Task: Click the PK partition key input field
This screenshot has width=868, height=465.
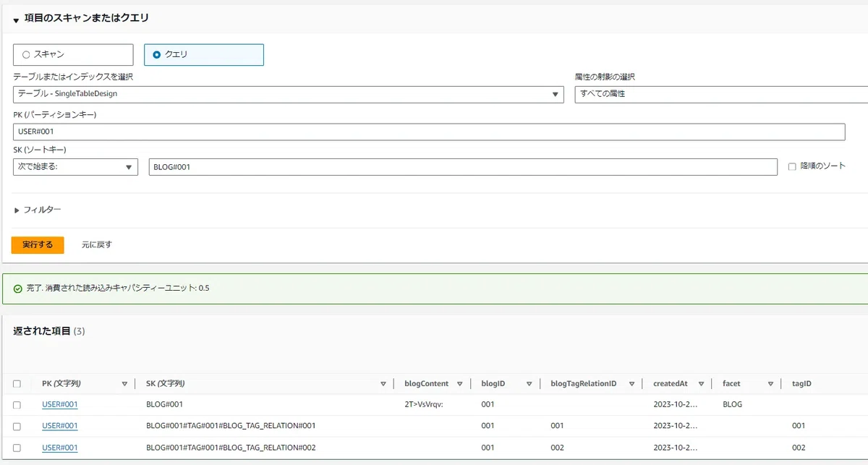Action: tap(429, 132)
